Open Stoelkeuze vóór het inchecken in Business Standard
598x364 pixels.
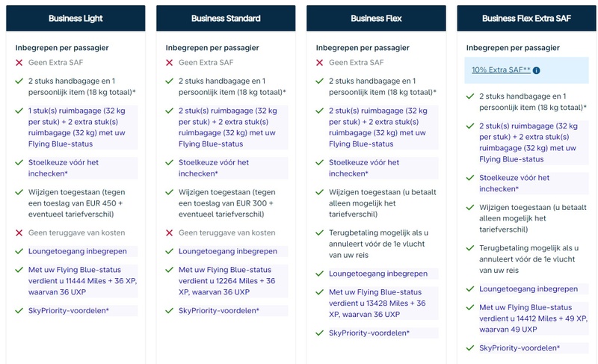tap(232, 168)
